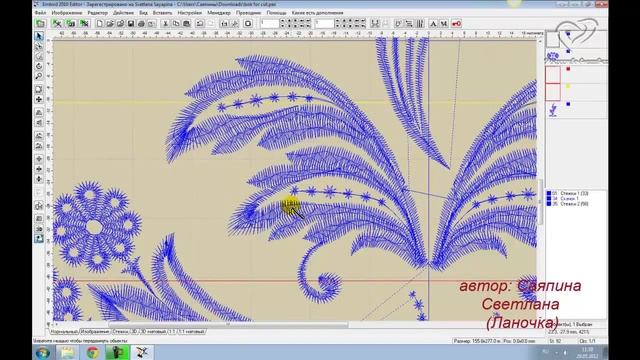Click the yellow color swatch in object panel
640x360 pixels.
click(x=568, y=86)
